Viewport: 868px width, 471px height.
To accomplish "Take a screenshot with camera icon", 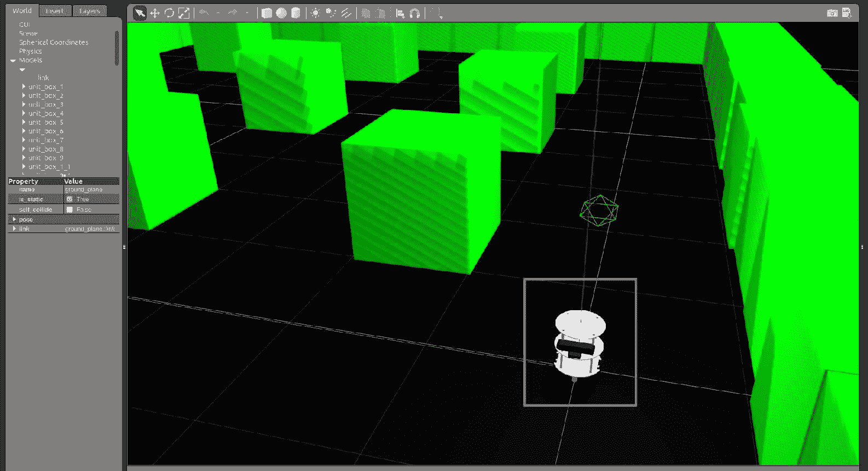I will point(832,13).
